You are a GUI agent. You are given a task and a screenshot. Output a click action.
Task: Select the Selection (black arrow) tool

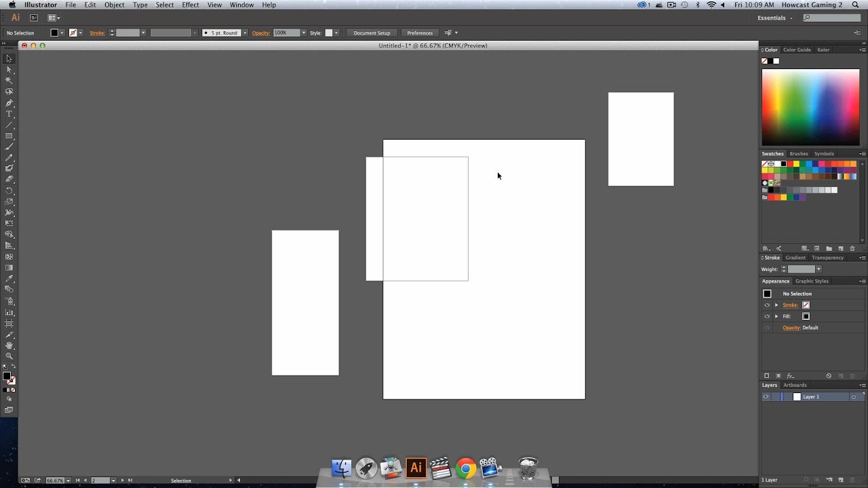9,59
